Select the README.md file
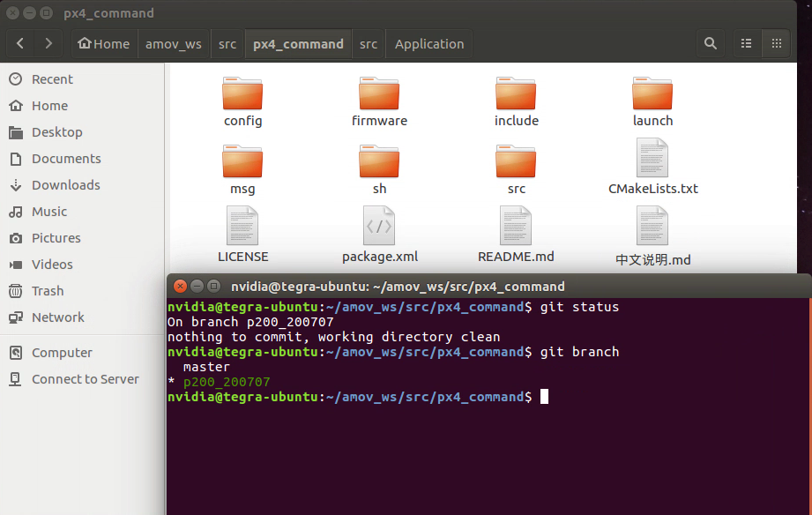The image size is (812, 515). pyautogui.click(x=516, y=235)
